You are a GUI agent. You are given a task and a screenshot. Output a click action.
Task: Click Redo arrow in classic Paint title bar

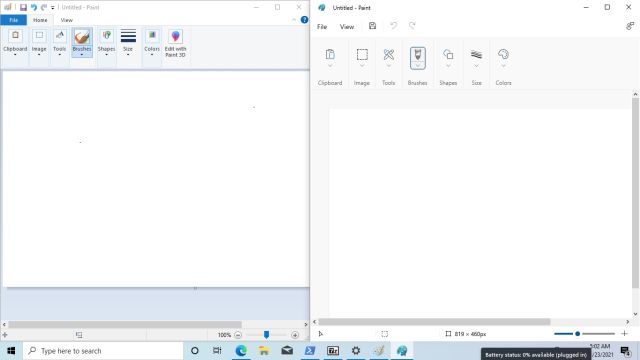click(x=44, y=7)
